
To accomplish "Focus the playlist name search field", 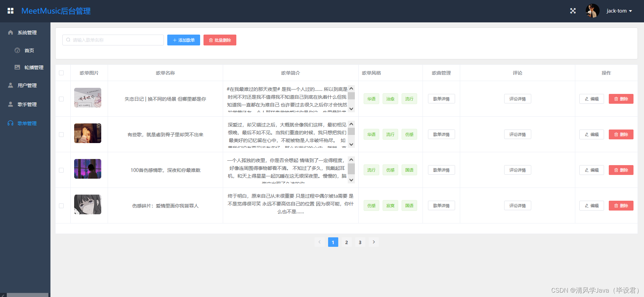I will click(113, 40).
